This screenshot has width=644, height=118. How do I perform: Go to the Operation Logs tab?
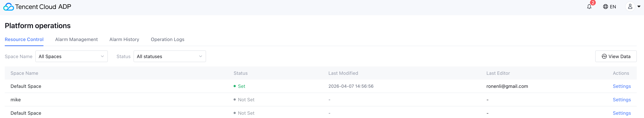click(167, 39)
